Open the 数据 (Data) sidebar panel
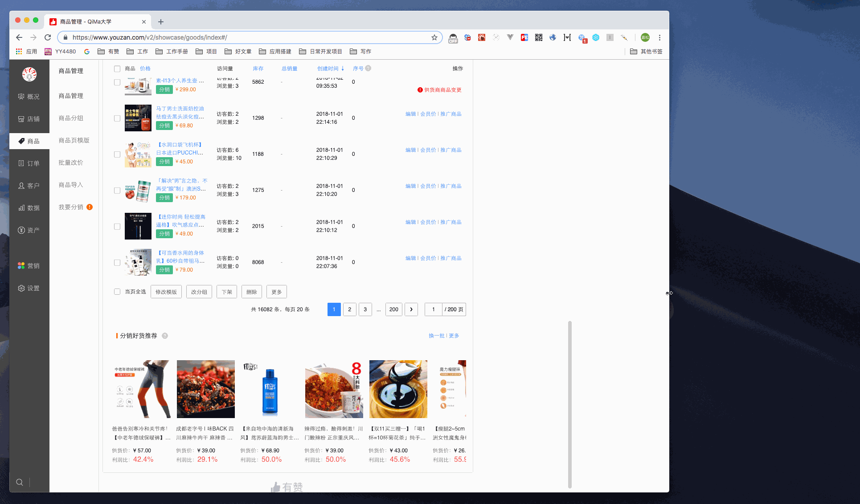The height and width of the screenshot is (504, 860). click(29, 207)
